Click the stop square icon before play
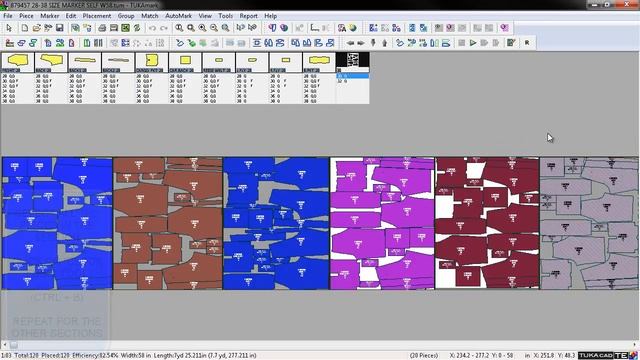Viewport: 640px width, 360px height. click(462, 42)
